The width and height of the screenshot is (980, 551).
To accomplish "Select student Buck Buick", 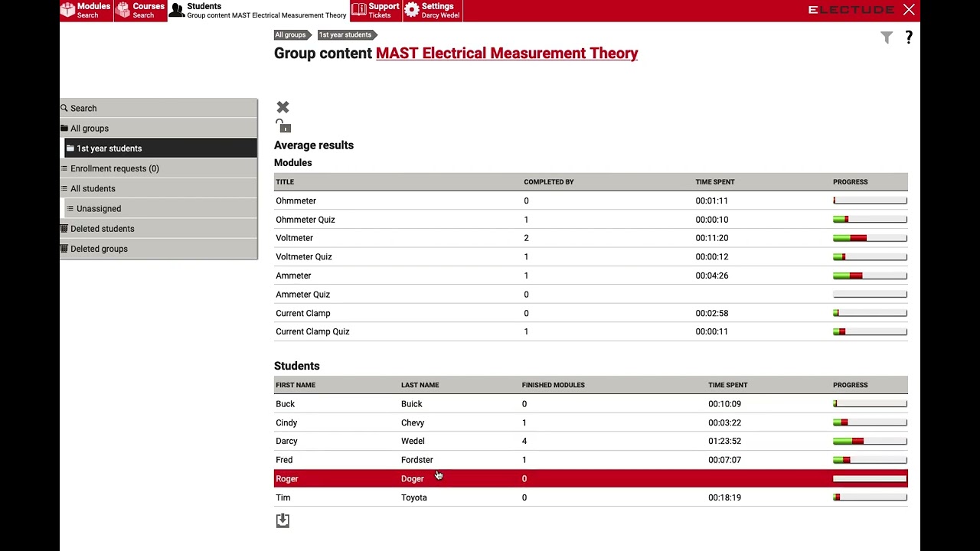I will (x=591, y=403).
